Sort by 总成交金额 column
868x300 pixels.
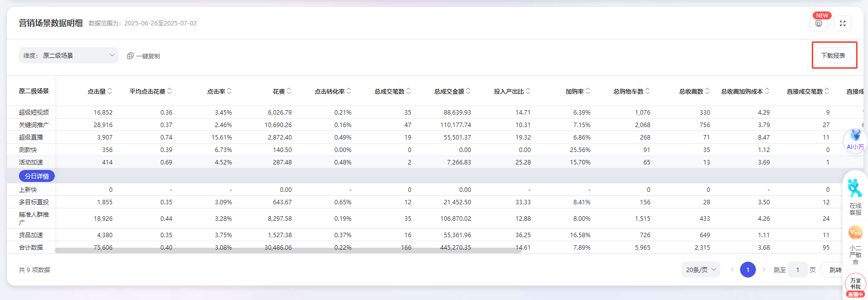[x=468, y=91]
